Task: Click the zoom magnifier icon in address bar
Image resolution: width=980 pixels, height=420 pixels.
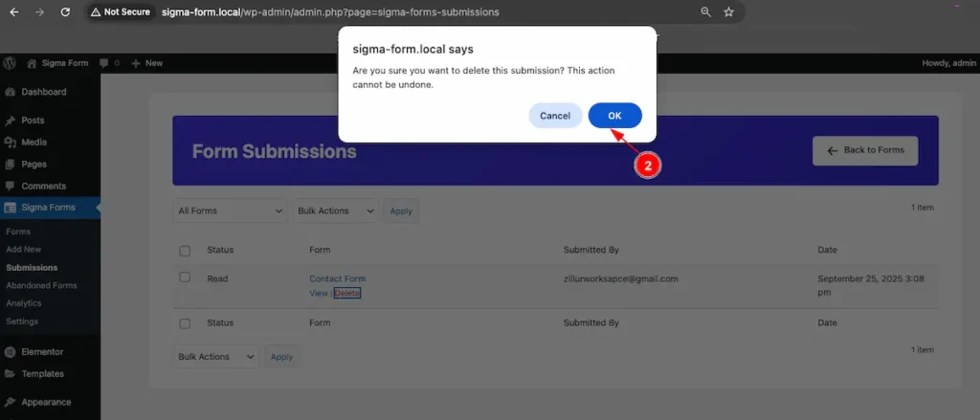Action: [705, 11]
